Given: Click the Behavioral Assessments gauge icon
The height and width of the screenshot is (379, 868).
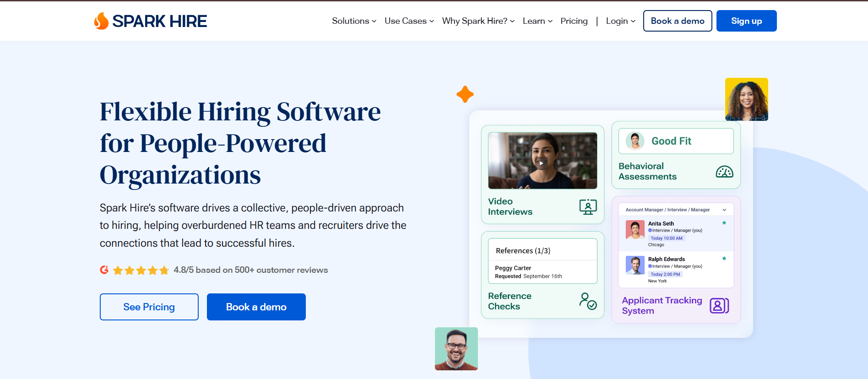Looking at the screenshot, I should [724, 172].
